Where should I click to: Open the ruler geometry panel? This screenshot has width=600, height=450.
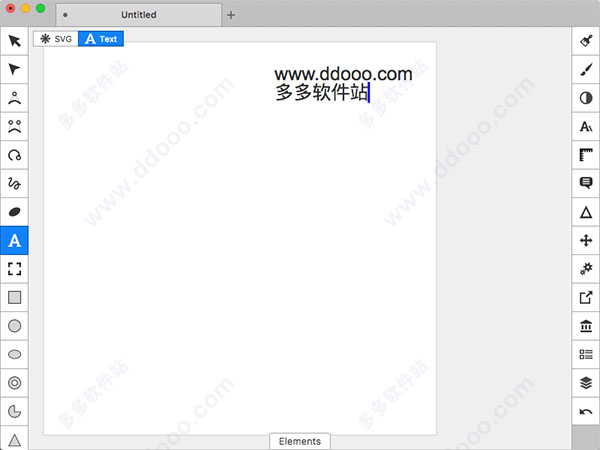(585, 155)
